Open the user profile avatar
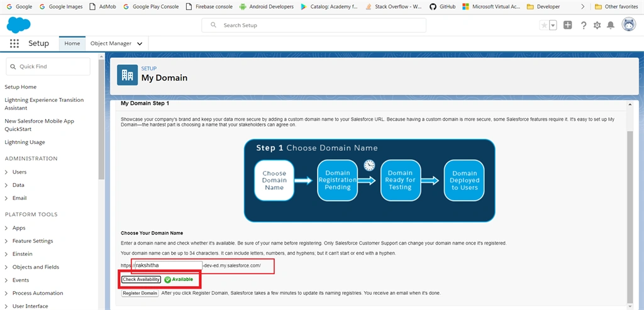 click(629, 25)
